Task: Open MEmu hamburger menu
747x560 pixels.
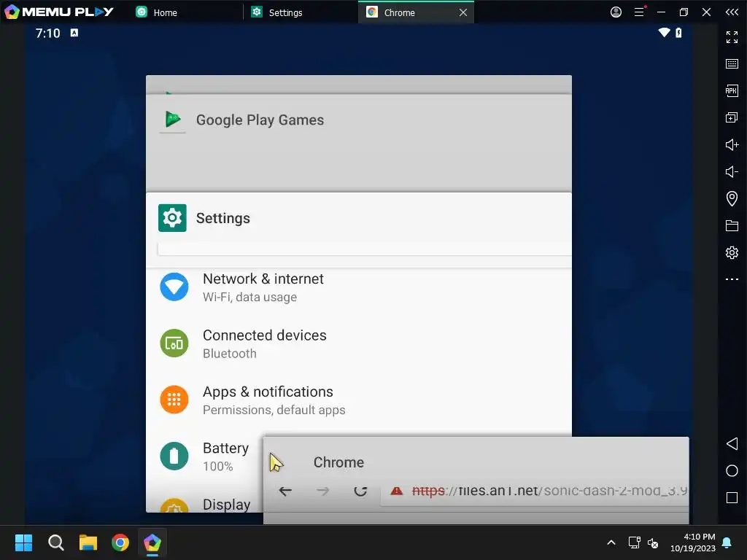Action: click(639, 12)
